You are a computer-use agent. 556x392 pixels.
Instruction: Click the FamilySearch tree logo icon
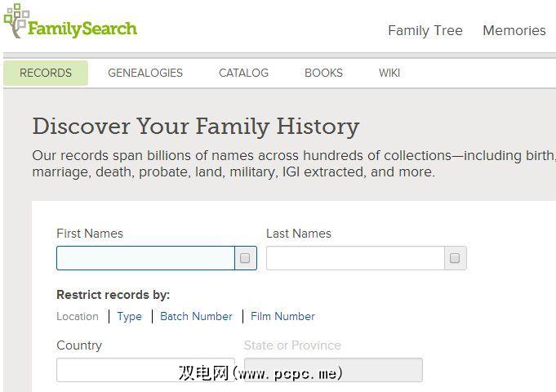(16, 20)
